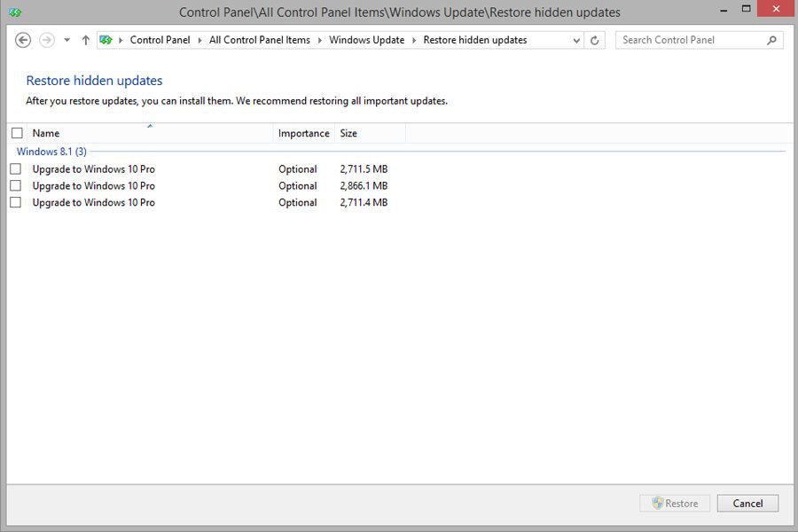798x532 pixels.
Task: Expand the chevron after All Control Panel Items
Action: (x=319, y=40)
